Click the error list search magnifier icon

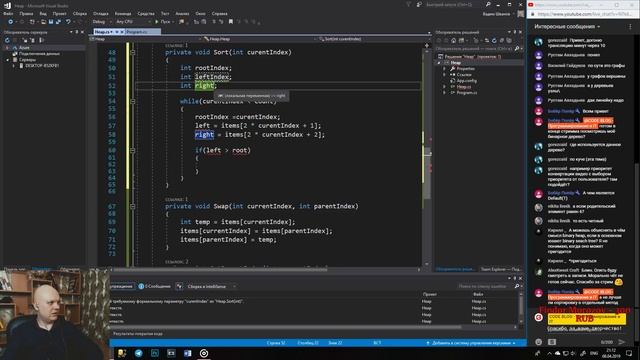click(x=517, y=286)
